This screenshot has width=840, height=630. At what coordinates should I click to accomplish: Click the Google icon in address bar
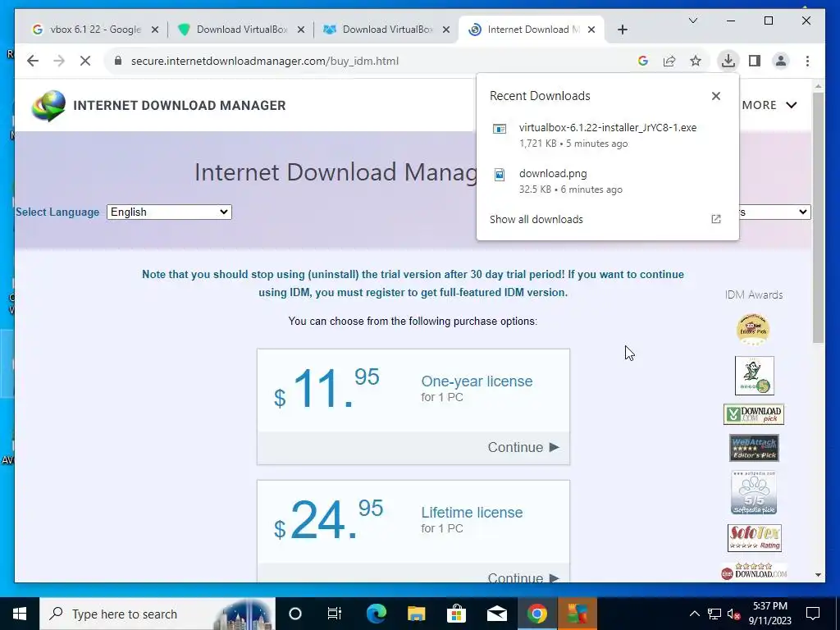[x=643, y=61]
